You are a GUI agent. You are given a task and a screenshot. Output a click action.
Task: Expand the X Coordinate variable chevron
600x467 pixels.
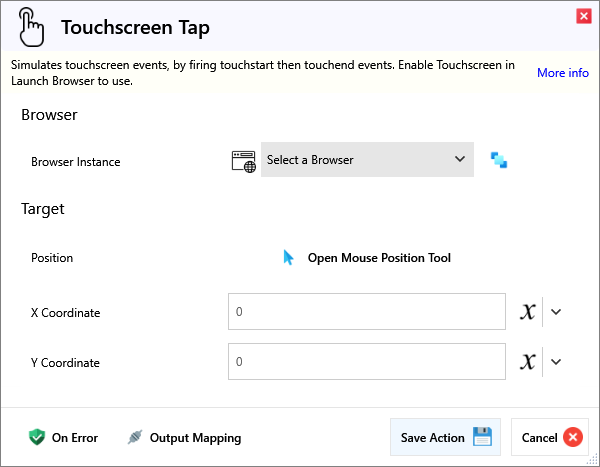click(557, 312)
